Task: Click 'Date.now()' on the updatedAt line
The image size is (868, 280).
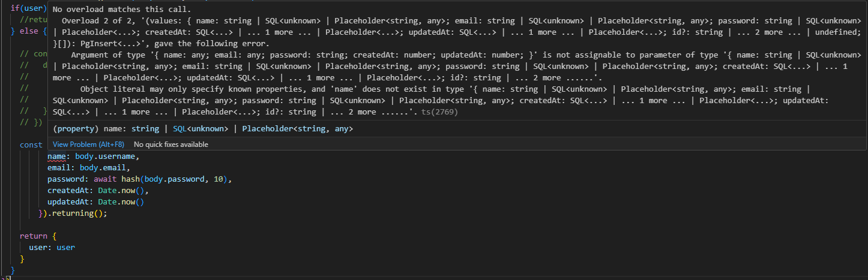Action: pyautogui.click(x=121, y=202)
